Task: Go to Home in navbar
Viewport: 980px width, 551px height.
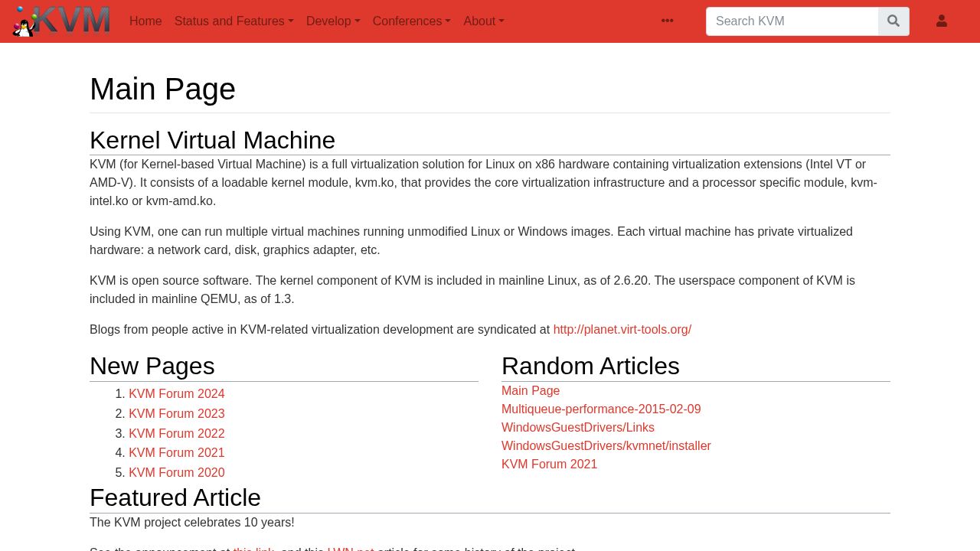Action: pos(145,21)
